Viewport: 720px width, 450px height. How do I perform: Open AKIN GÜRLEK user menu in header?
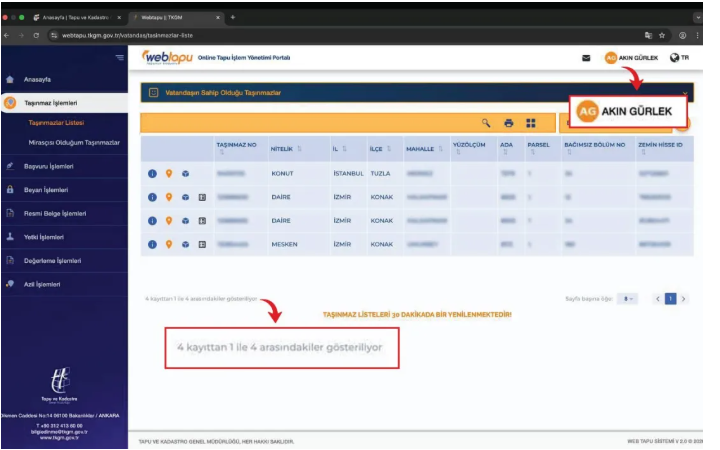[x=632, y=58]
